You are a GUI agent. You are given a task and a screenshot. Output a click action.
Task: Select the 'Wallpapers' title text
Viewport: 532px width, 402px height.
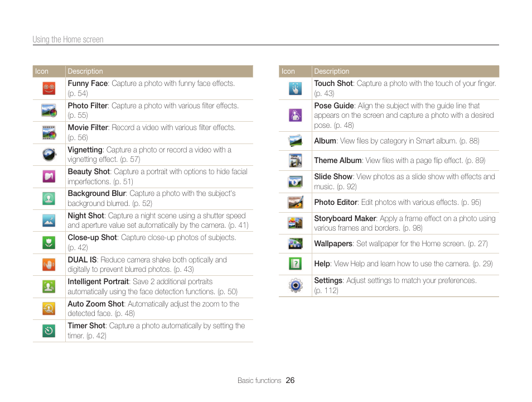(x=333, y=243)
